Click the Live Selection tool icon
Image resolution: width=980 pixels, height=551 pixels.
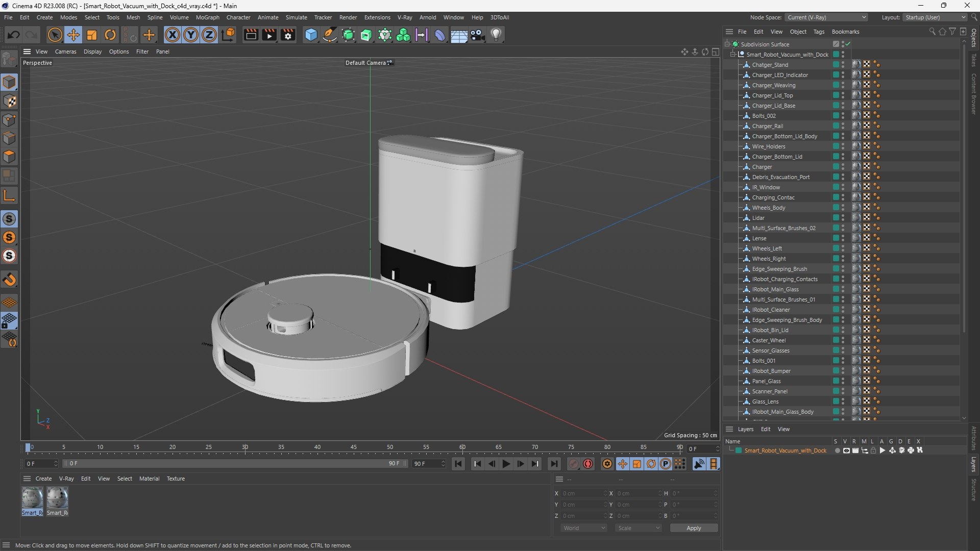pos(55,35)
